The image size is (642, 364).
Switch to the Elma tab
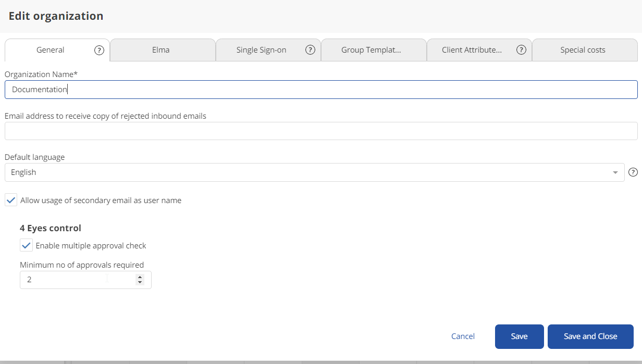point(160,49)
